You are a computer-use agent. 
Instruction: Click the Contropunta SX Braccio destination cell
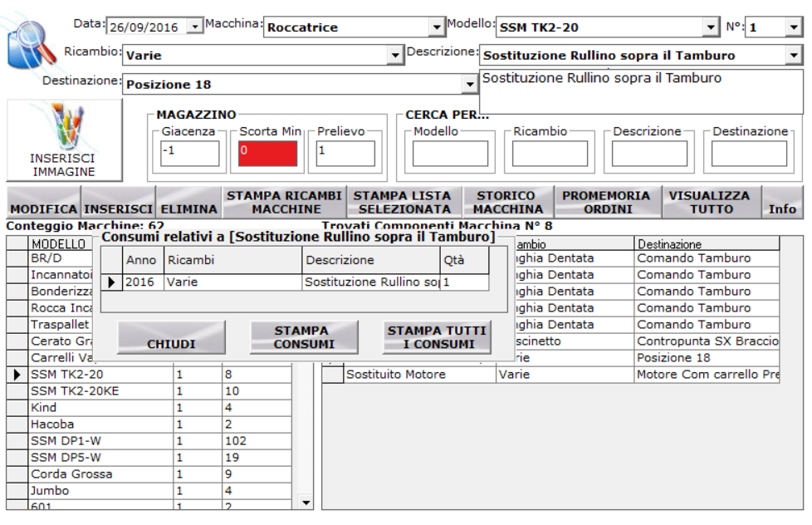[707, 341]
